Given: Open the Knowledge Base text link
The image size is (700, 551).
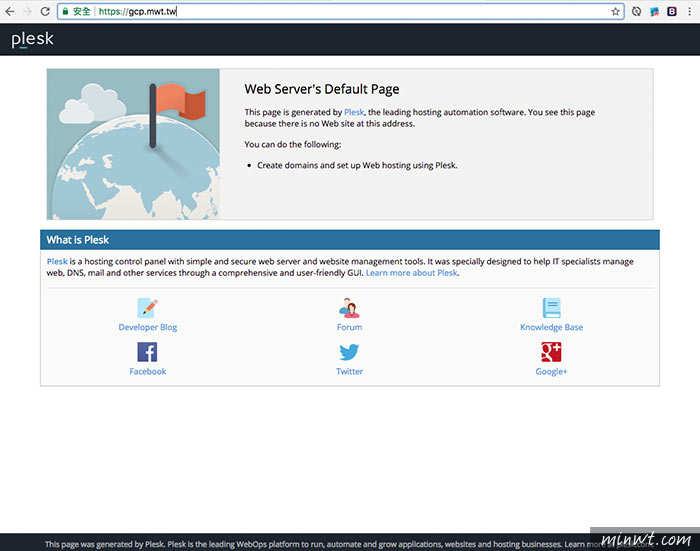Looking at the screenshot, I should 551,327.
